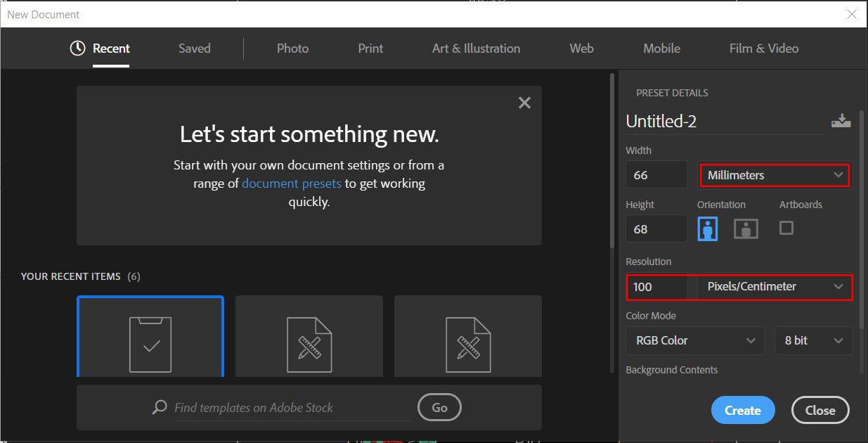This screenshot has width=868, height=443.
Task: Open the Millimeters units dropdown
Action: point(774,174)
